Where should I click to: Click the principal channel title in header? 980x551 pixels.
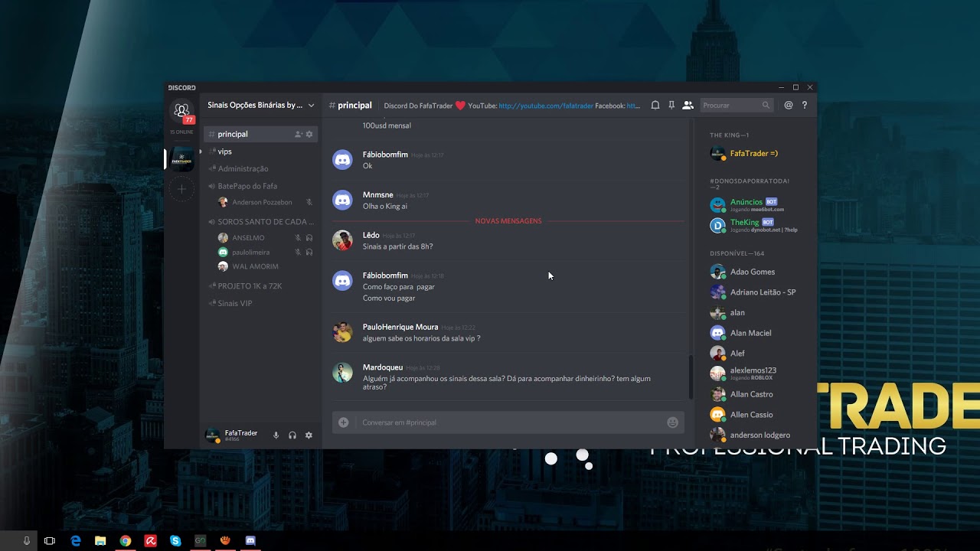354,106
